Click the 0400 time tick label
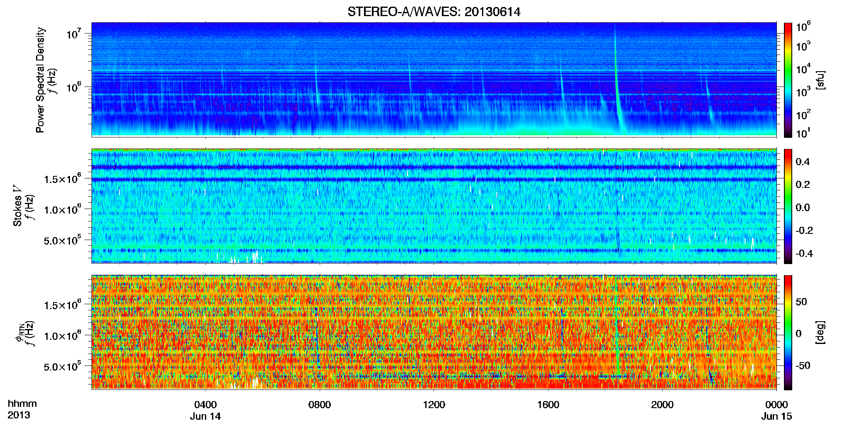Image resolution: width=868 pixels, height=447 pixels. [205, 405]
